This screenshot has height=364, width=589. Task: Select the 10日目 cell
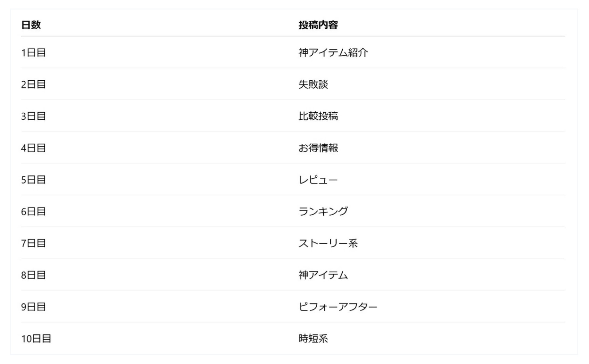click(36, 339)
